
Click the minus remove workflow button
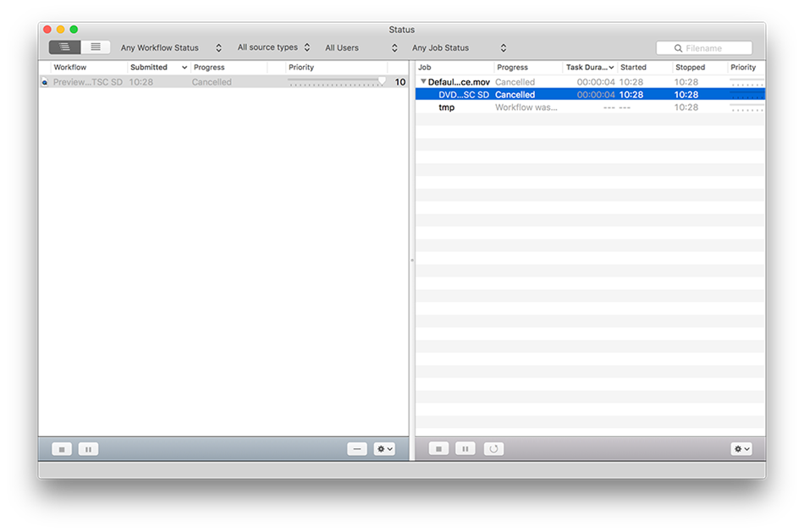click(357, 449)
